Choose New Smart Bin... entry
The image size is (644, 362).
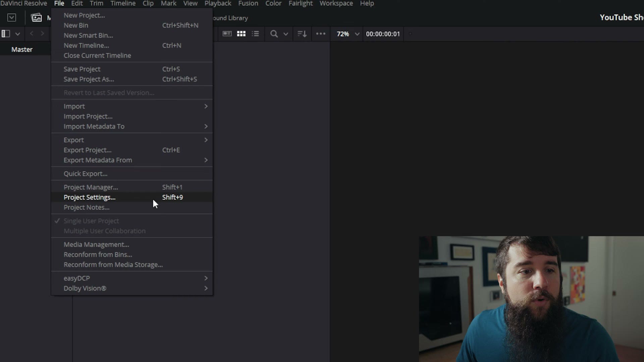tap(132, 36)
